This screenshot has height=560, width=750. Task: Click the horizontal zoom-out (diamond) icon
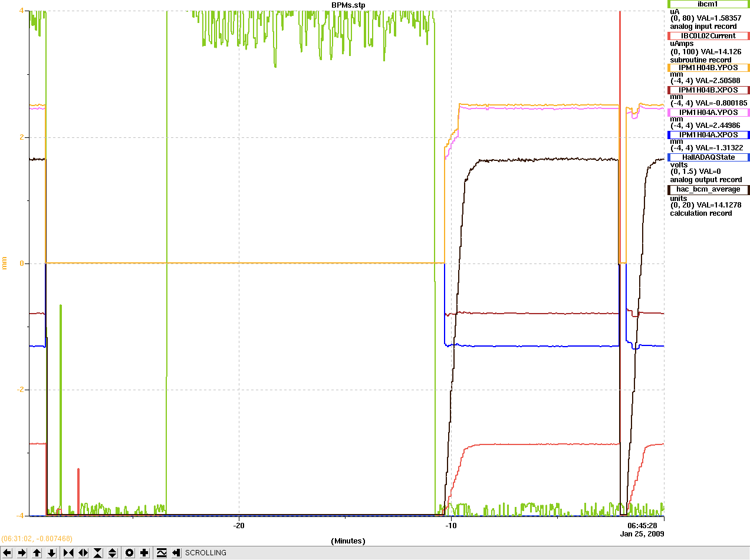point(83,553)
